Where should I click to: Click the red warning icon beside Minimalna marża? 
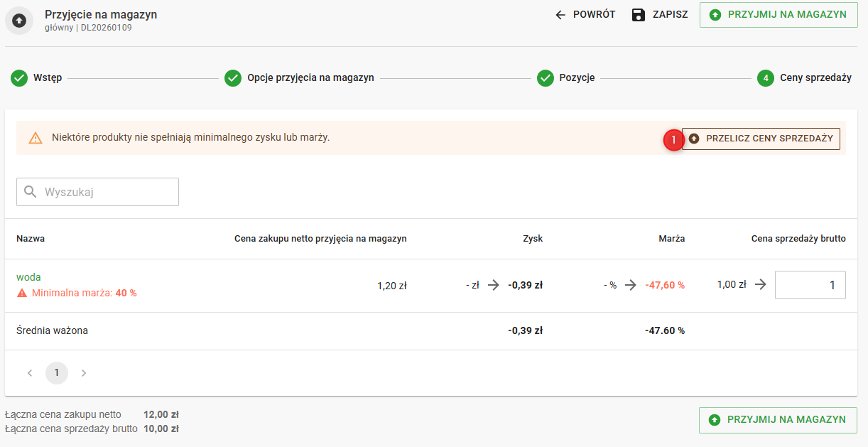pos(22,293)
